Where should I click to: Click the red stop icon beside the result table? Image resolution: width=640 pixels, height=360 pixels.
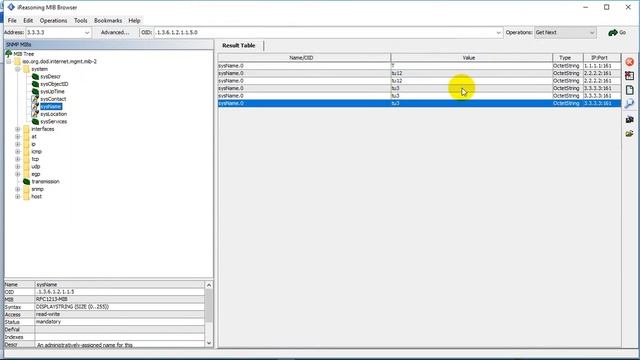click(x=629, y=62)
